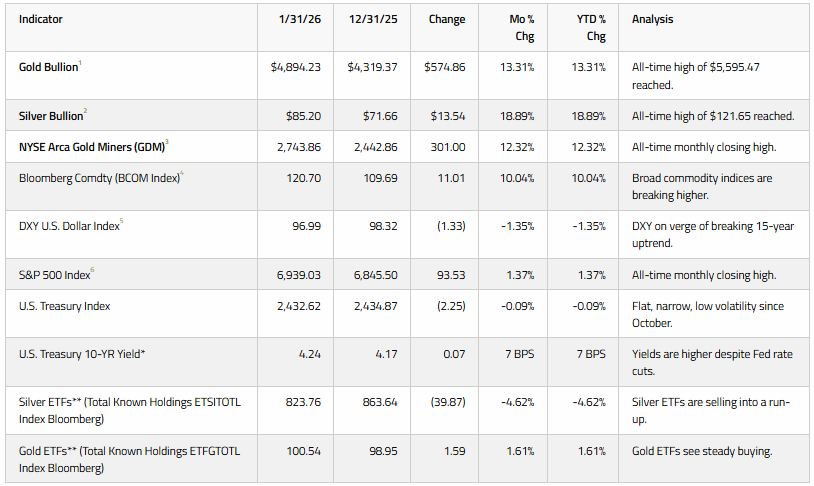Select the silver change value $13.54
The width and height of the screenshot is (814, 486).
click(x=447, y=116)
